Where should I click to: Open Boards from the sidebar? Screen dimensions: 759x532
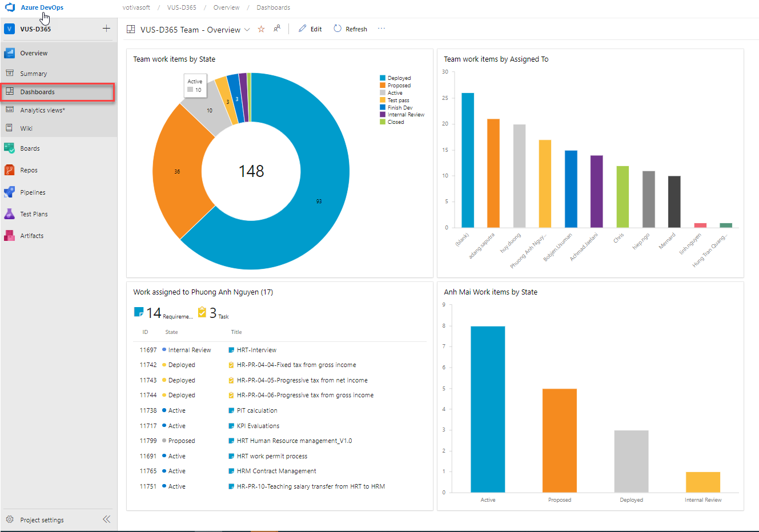click(30, 148)
